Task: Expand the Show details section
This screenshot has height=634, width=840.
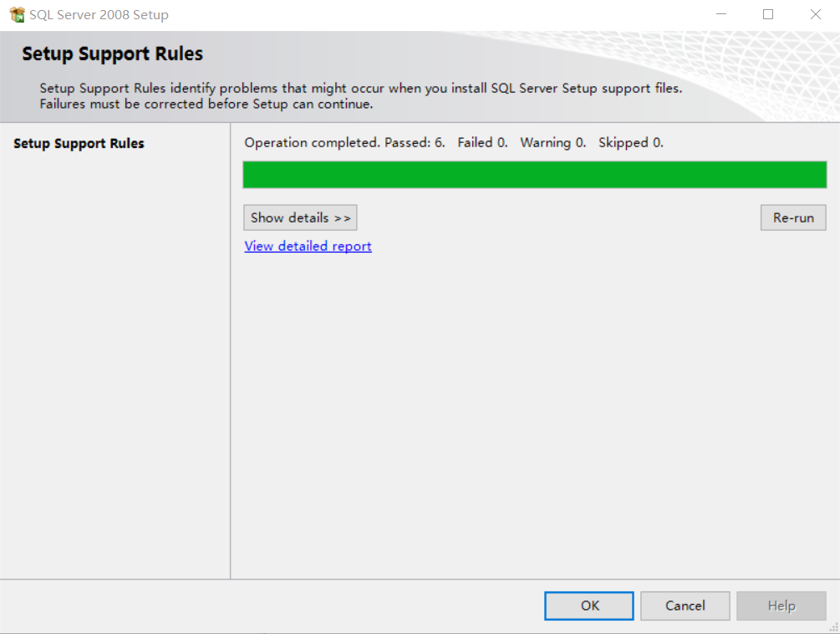Action: point(300,217)
